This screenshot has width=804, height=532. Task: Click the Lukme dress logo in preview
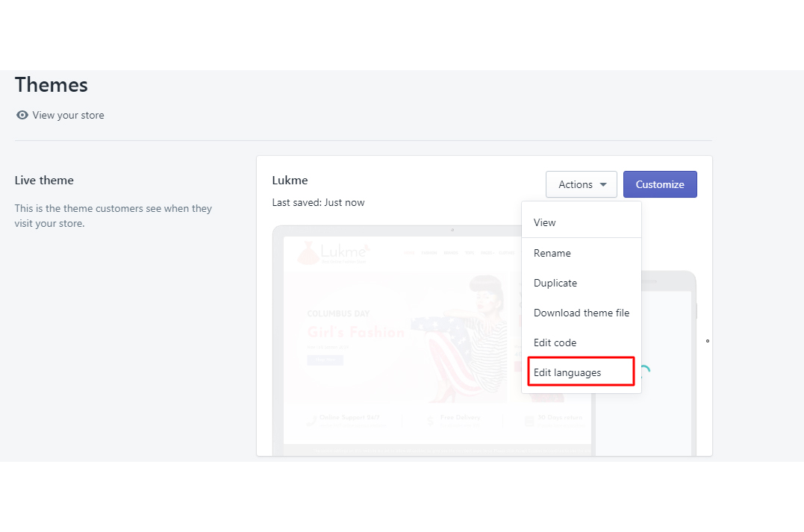pyautogui.click(x=308, y=254)
